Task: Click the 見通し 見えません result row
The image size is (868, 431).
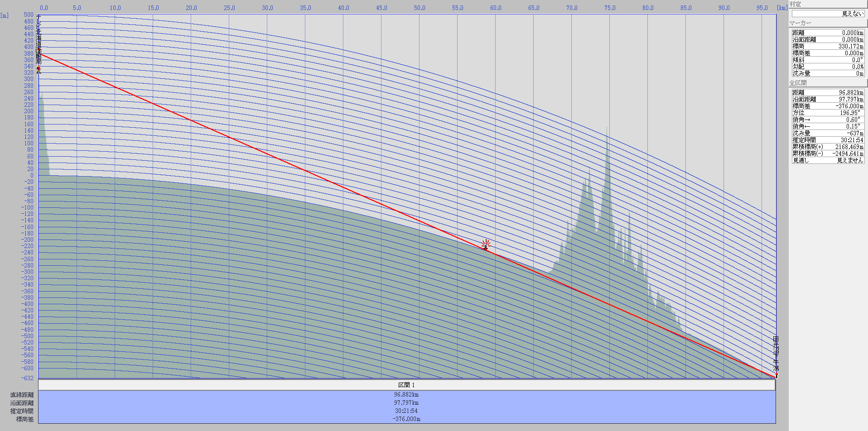Action: pos(828,160)
